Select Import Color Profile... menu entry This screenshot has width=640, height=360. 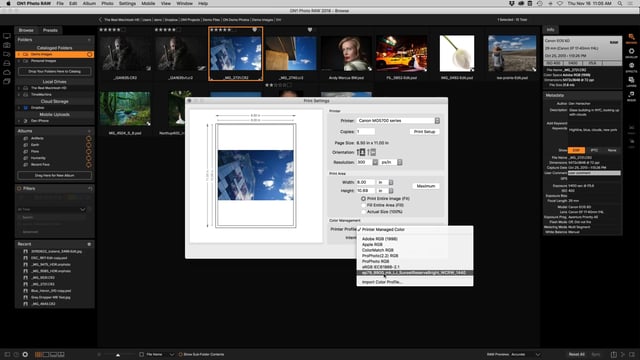[x=382, y=282]
